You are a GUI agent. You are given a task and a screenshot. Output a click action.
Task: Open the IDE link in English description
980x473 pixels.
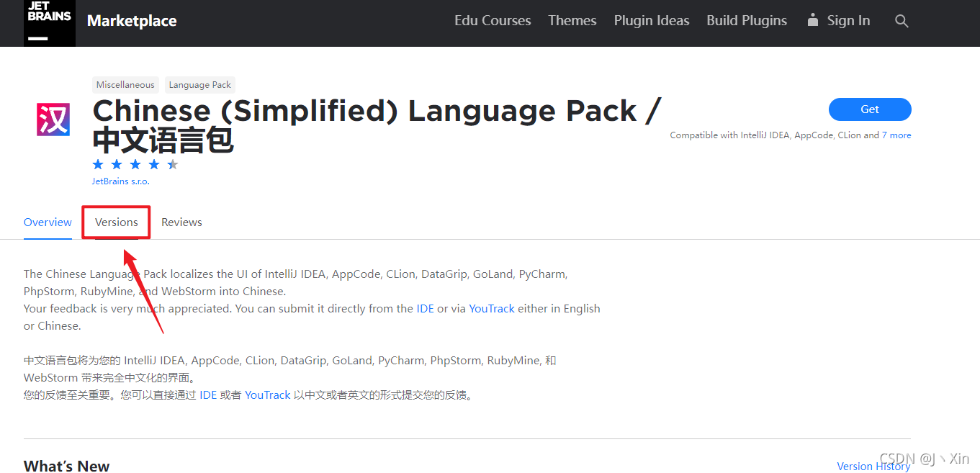click(x=425, y=308)
